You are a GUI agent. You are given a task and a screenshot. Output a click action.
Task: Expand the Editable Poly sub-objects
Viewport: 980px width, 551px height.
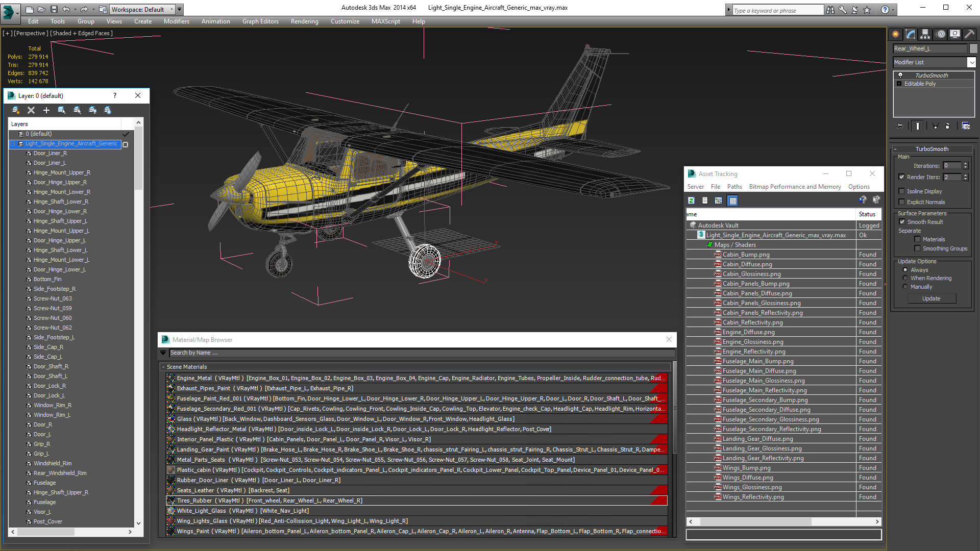899,84
